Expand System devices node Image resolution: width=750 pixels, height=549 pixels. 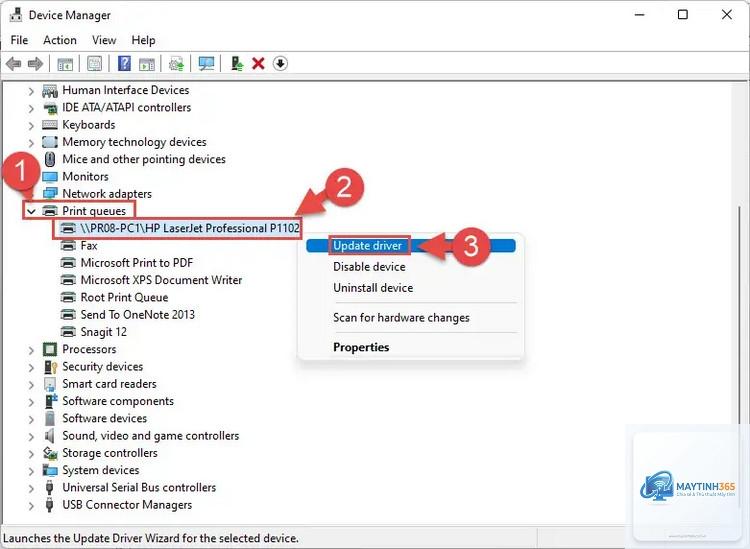pyautogui.click(x=31, y=471)
